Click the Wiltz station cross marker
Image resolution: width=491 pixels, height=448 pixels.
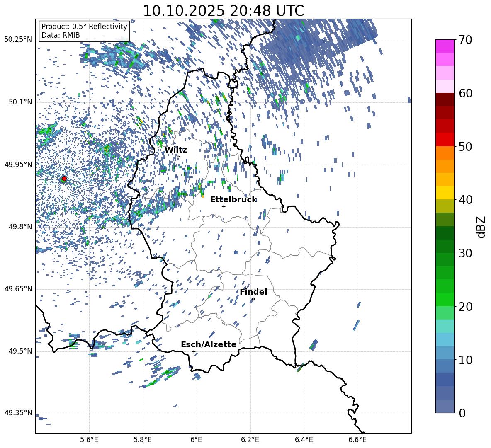(x=178, y=157)
